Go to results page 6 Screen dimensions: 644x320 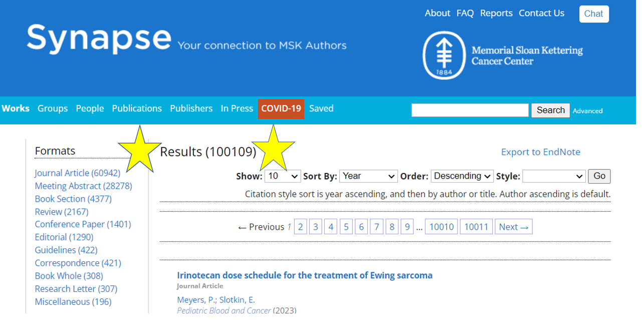(x=361, y=227)
